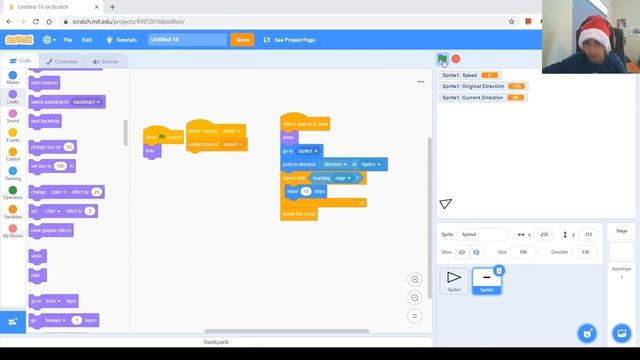Click the sprite Direction field
The image size is (640, 360).
[x=585, y=252]
